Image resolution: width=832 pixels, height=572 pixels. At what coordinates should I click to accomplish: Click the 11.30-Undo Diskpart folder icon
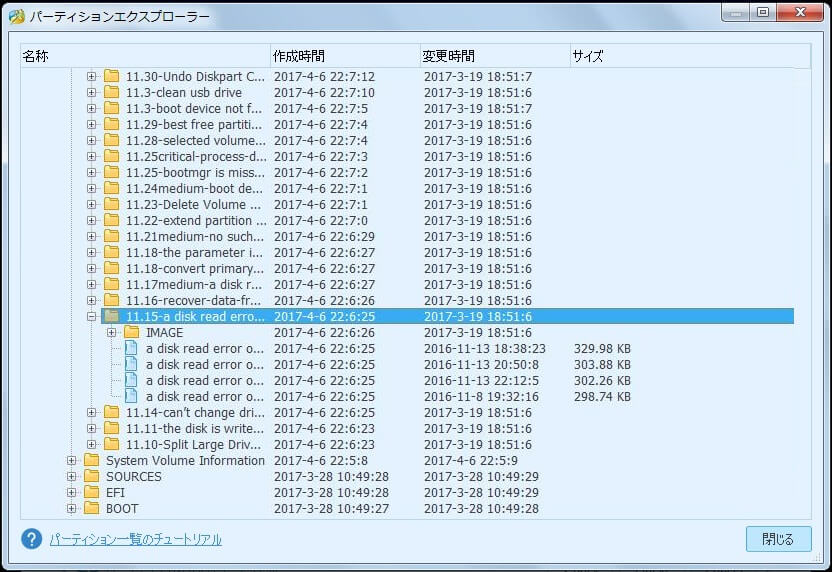pyautogui.click(x=111, y=77)
